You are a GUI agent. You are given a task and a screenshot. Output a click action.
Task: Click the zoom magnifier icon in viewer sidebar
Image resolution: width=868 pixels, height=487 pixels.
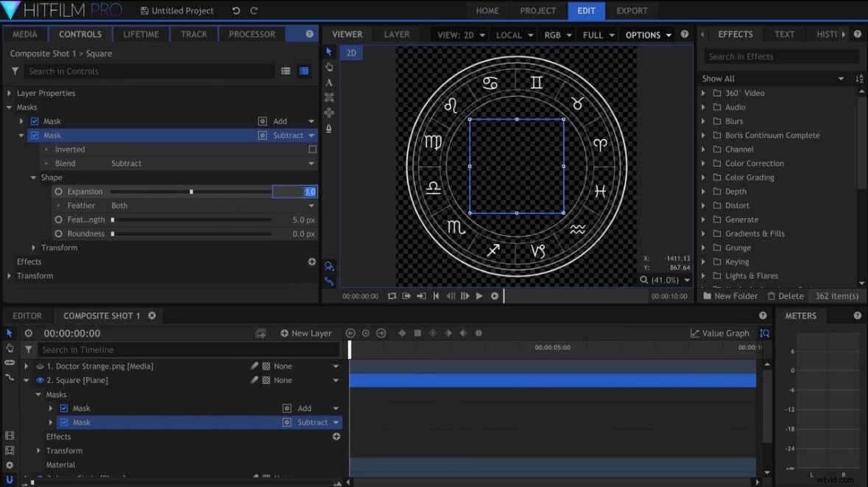(x=329, y=267)
